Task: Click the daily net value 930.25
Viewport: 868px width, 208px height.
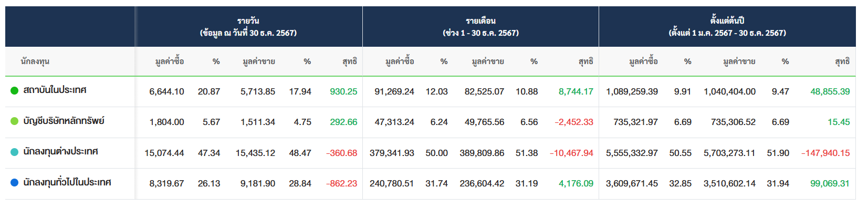Action: point(343,91)
